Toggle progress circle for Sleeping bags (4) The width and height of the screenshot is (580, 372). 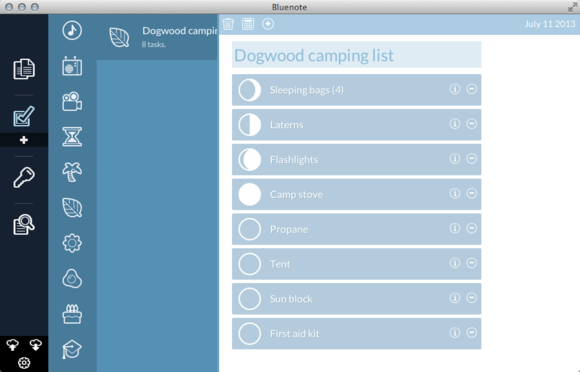(250, 90)
